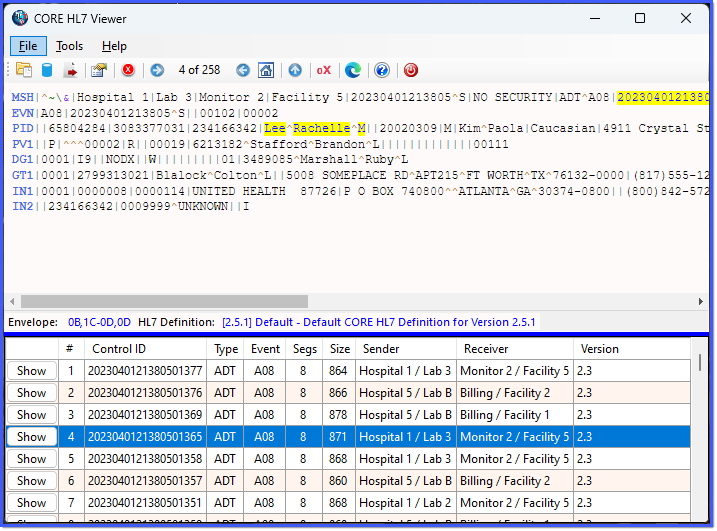The height and width of the screenshot is (531, 717).
Task: Click the Show button for message 4
Action: tap(32, 436)
